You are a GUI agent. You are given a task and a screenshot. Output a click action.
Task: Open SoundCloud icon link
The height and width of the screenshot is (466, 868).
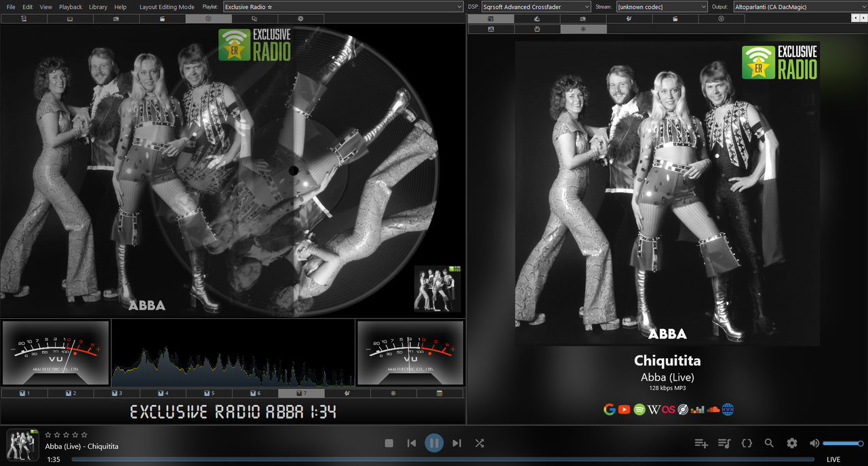713,409
